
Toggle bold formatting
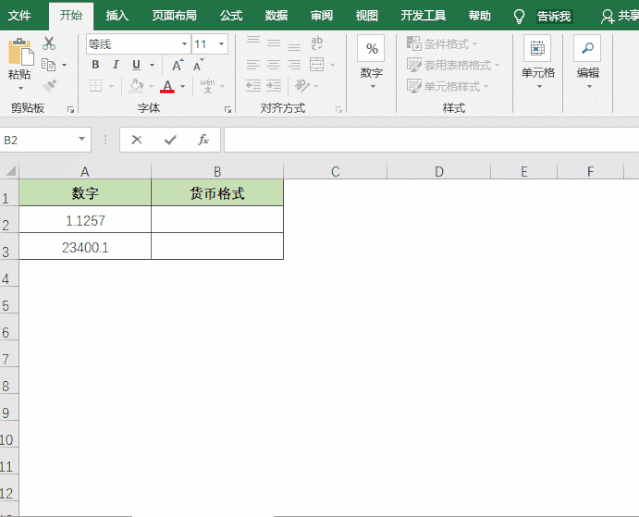(x=95, y=64)
